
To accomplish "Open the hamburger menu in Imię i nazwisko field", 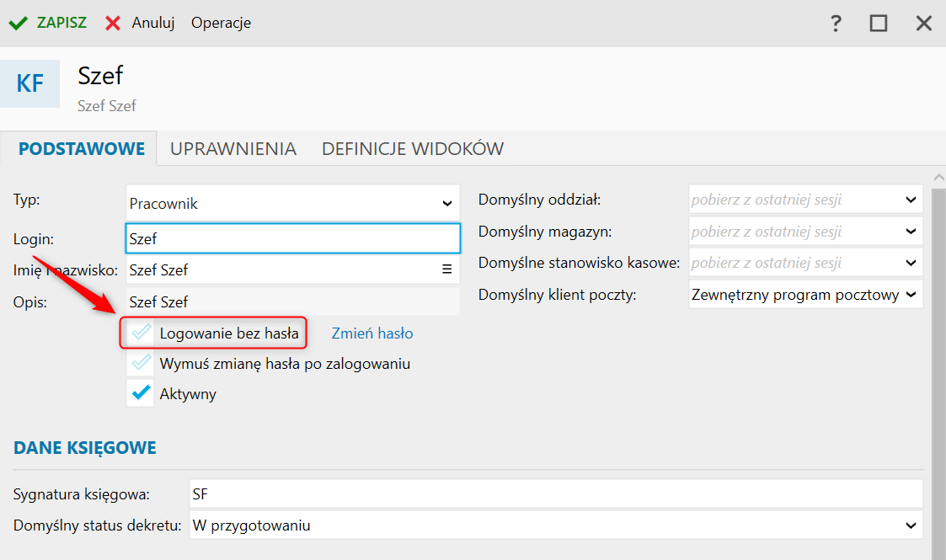I will click(x=447, y=269).
